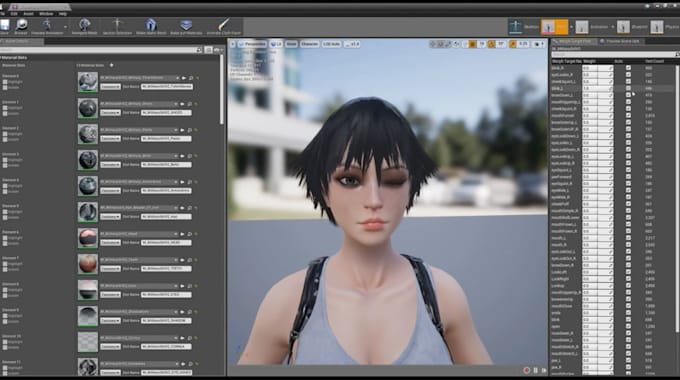Click the playback speed x1.0 button

click(x=352, y=44)
